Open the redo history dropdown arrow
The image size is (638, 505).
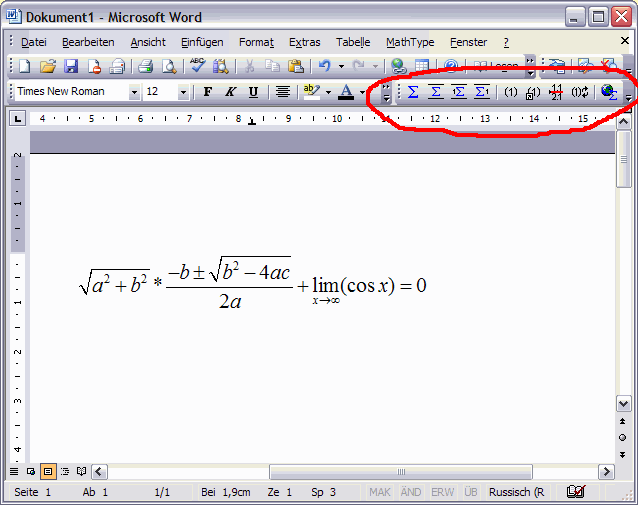click(375, 66)
